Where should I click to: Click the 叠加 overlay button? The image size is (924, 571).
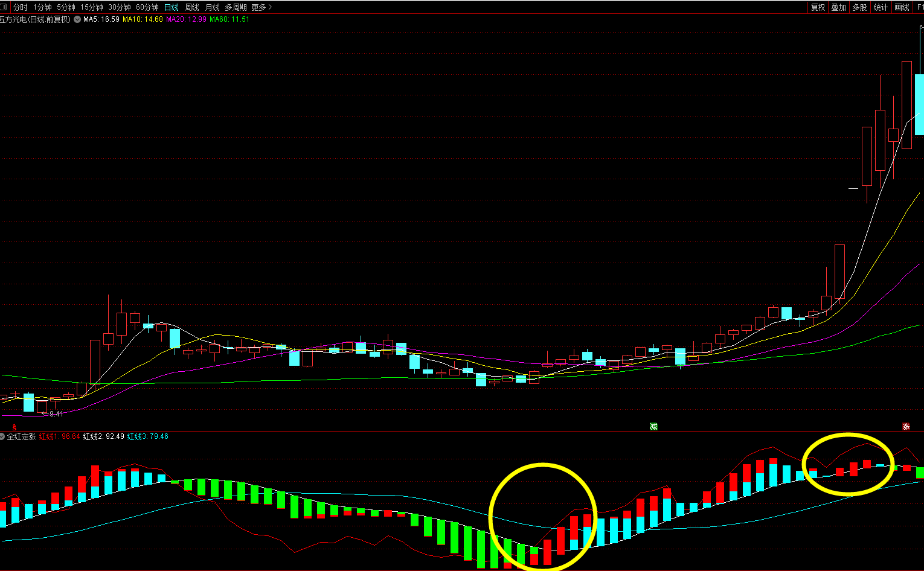(838, 7)
